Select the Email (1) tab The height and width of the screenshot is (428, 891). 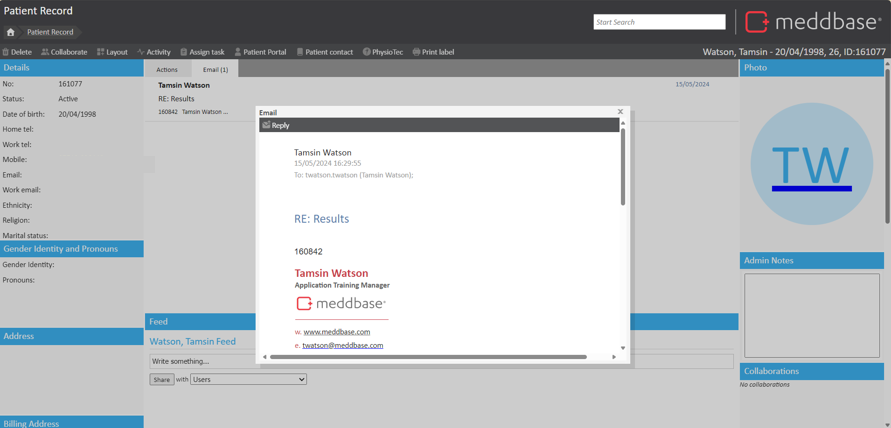coord(215,70)
